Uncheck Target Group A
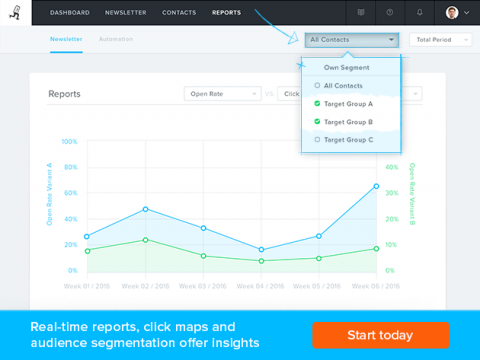This screenshot has width=480, height=360. (317, 104)
